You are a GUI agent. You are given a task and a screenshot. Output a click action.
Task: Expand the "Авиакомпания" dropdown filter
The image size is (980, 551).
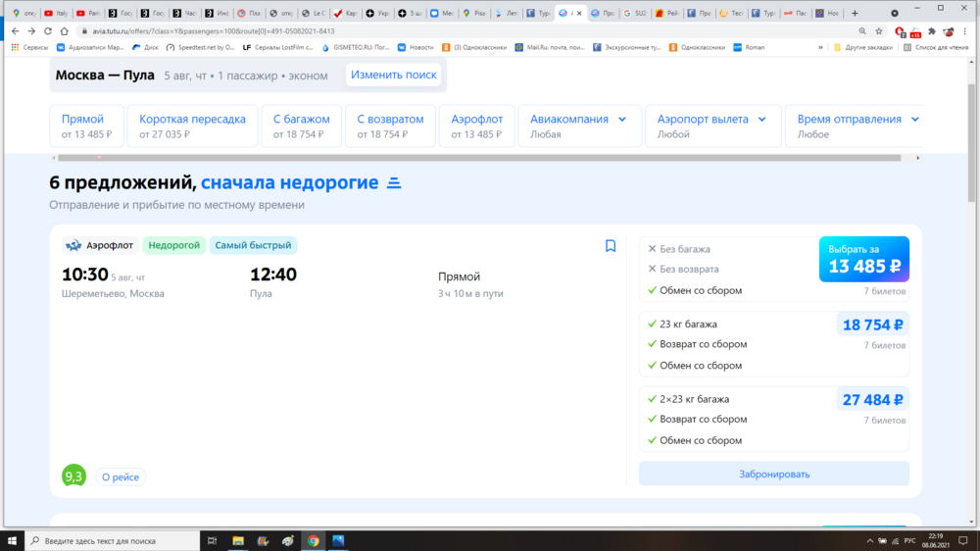point(578,126)
